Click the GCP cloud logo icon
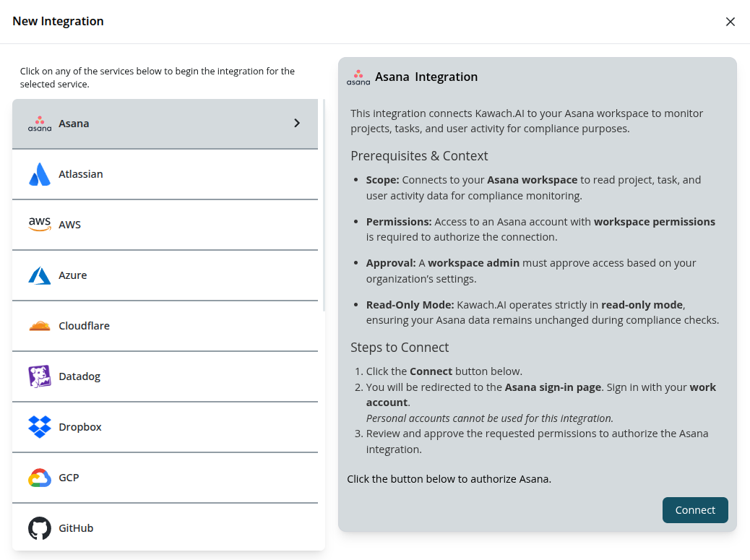The width and height of the screenshot is (750, 560). tap(40, 478)
